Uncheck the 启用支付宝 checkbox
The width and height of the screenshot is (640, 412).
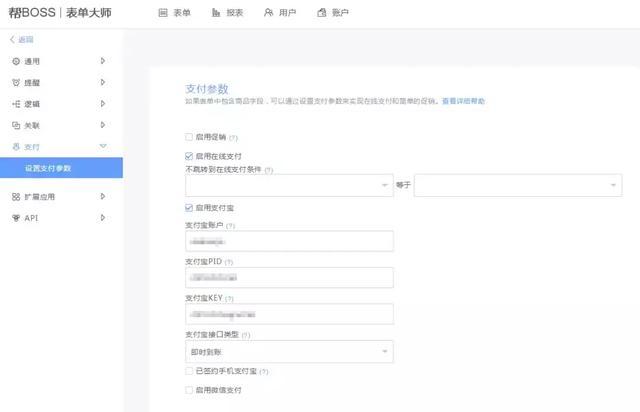coord(189,207)
